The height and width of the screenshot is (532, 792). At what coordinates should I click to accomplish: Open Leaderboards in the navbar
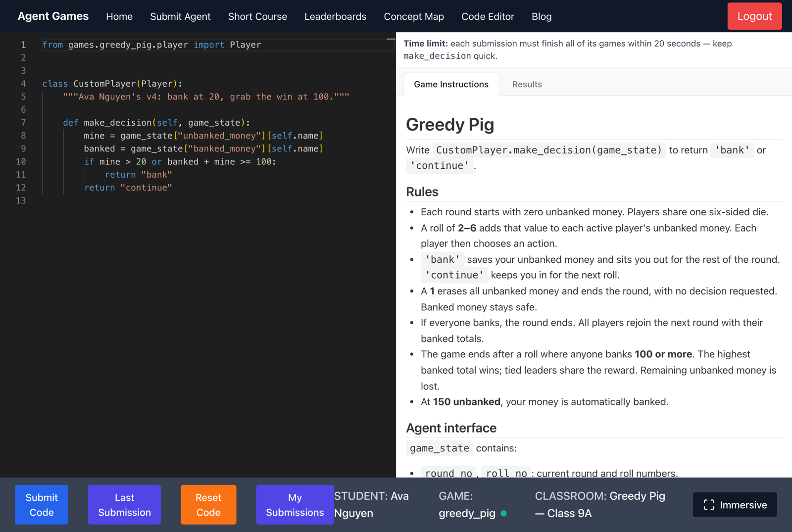335,16
